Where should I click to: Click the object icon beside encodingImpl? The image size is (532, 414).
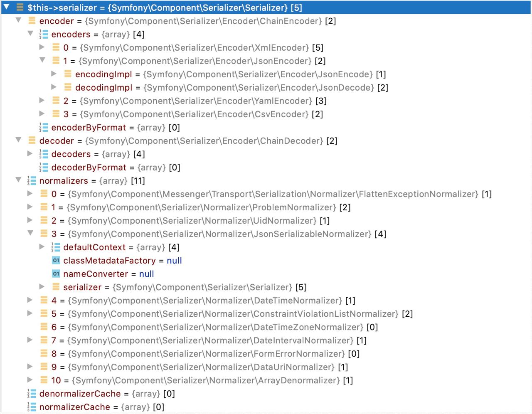pos(68,74)
